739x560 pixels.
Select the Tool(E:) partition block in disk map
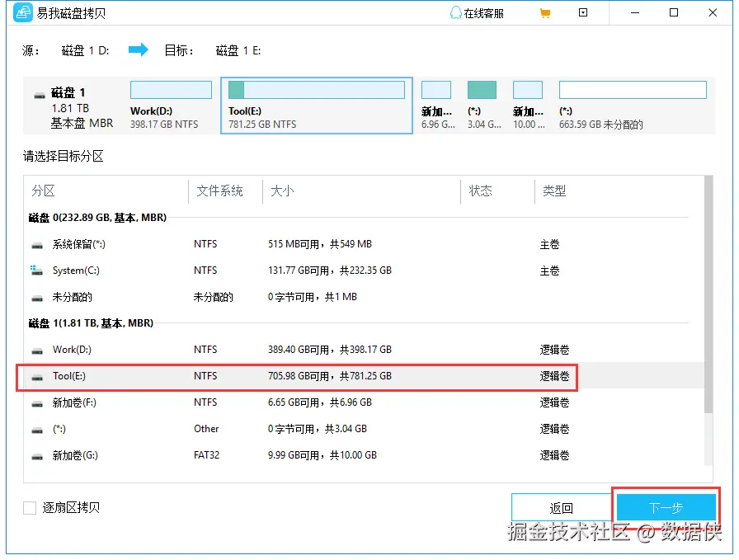[x=317, y=105]
